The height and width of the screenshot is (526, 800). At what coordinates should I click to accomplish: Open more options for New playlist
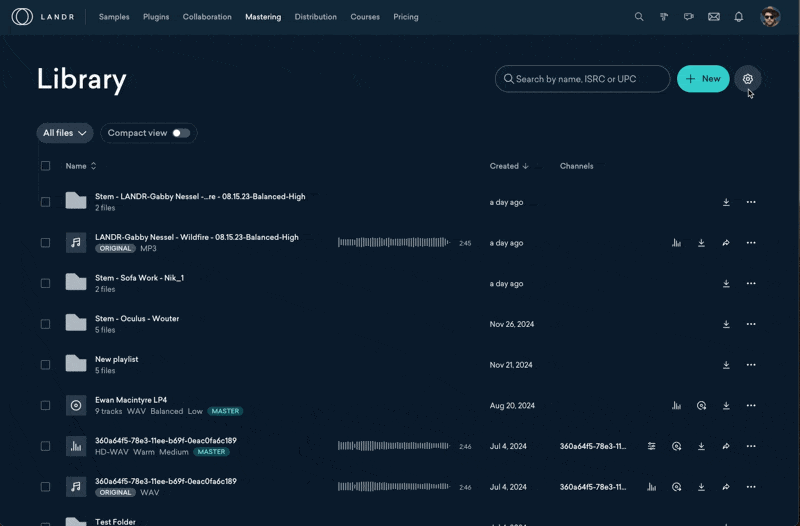[751, 365]
